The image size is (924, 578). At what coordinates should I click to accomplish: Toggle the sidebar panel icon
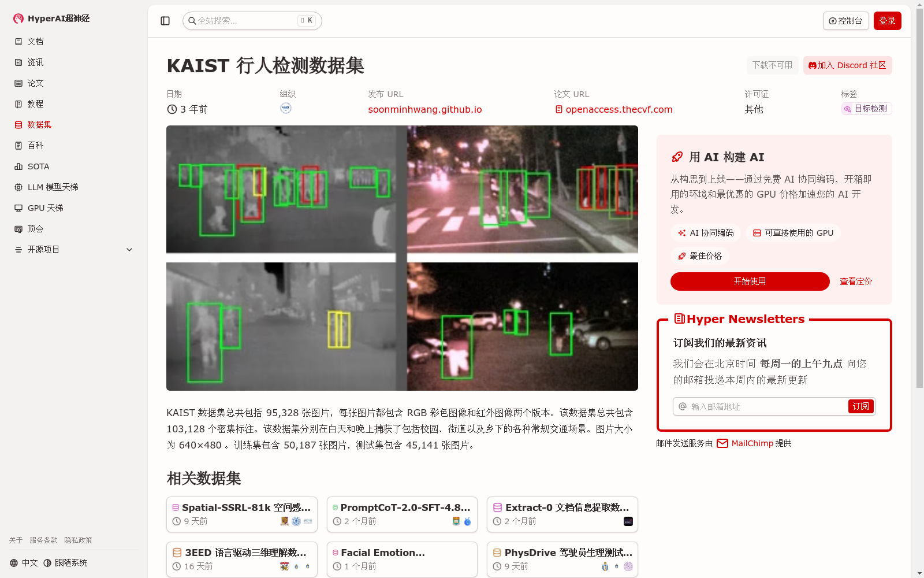coord(165,21)
